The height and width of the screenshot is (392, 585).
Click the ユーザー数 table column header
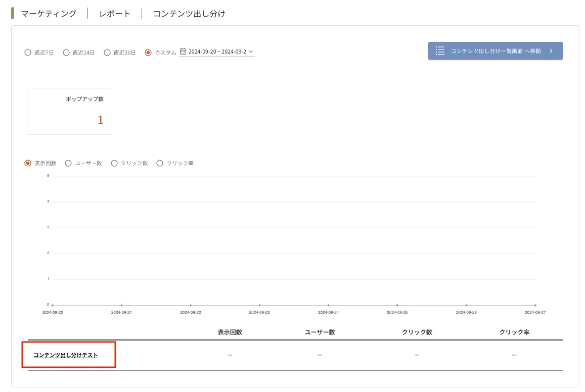(320, 332)
